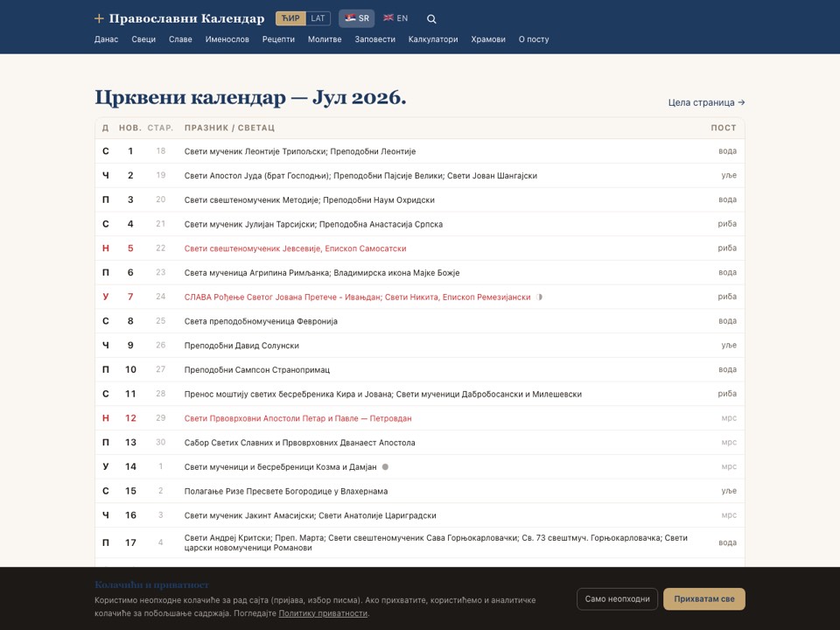This screenshot has height=630, width=840.
Task: Click old-style date 18 in Леонтије row
Action: pos(161,151)
